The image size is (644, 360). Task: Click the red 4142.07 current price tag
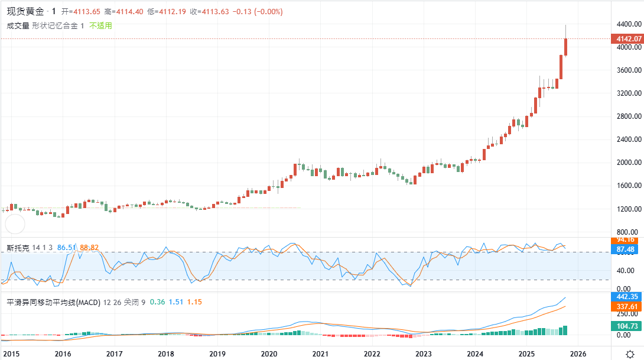pyautogui.click(x=627, y=38)
